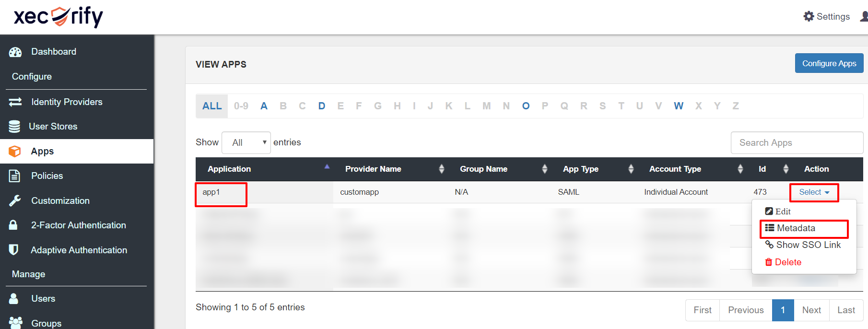Image resolution: width=868 pixels, height=329 pixels.
Task: Click the Adaptive Authentication shield icon
Action: coord(14,250)
